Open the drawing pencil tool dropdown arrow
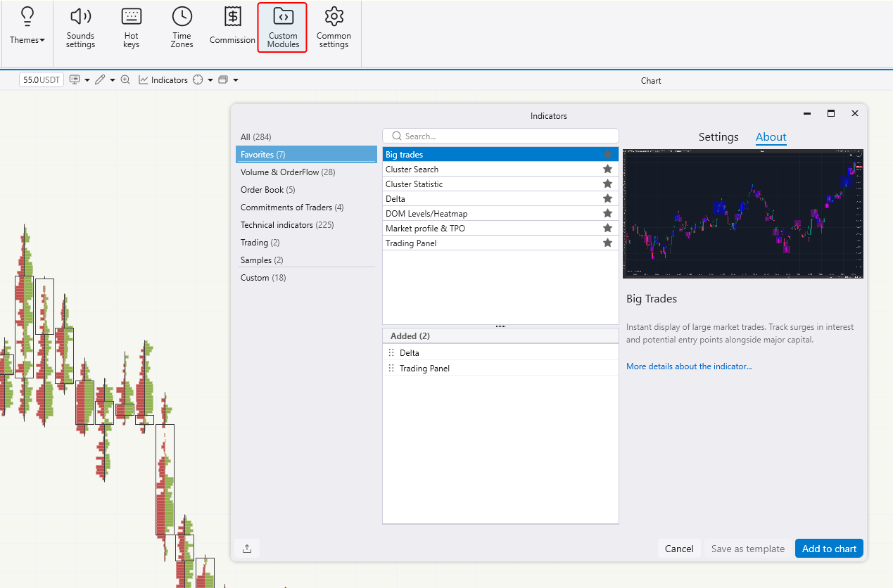Image resolution: width=893 pixels, height=588 pixels. pyautogui.click(x=113, y=80)
